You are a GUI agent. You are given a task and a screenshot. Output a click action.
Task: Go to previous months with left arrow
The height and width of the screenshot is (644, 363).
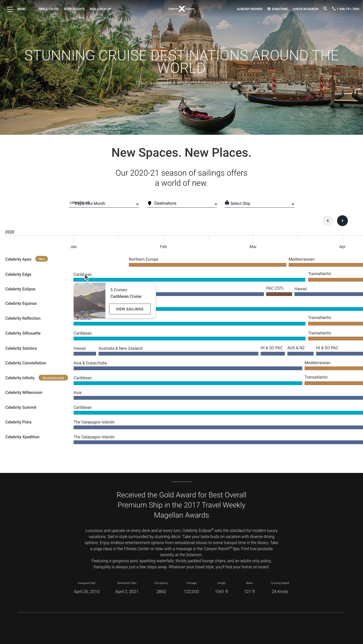pyautogui.click(x=328, y=221)
